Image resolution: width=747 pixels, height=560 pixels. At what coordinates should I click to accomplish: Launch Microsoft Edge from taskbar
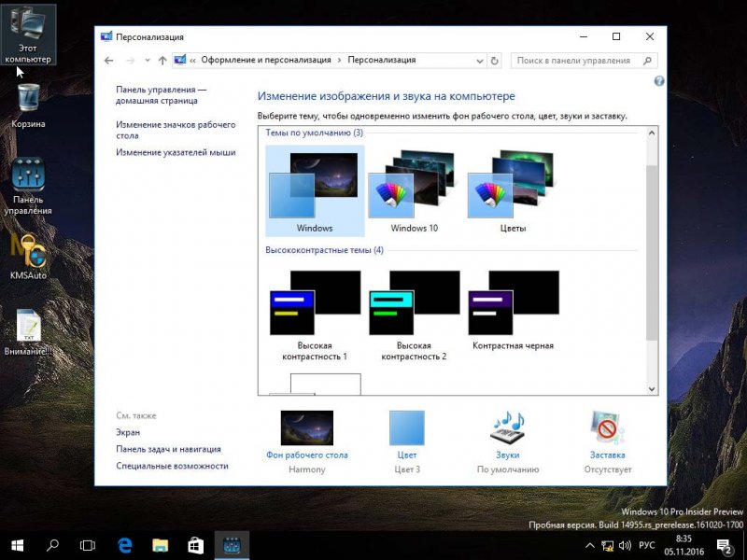click(x=125, y=545)
